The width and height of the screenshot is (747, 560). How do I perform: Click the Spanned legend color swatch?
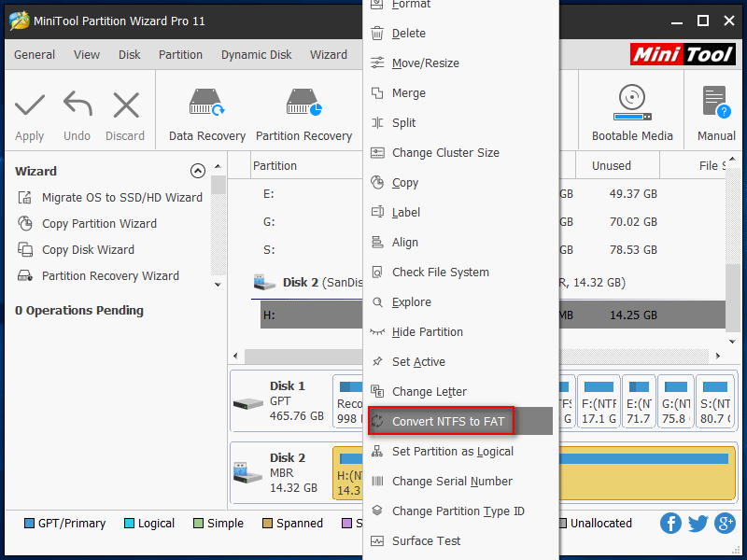(x=267, y=524)
